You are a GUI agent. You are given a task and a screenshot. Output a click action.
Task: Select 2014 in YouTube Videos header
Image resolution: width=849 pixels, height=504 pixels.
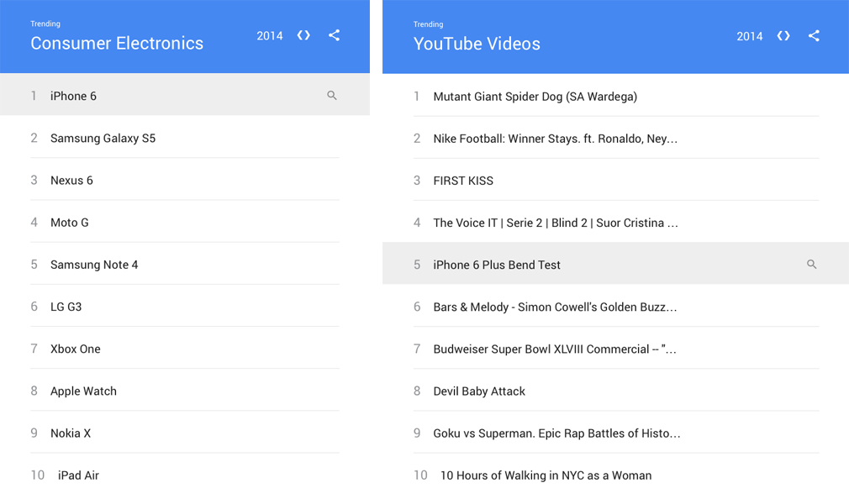[x=749, y=36]
